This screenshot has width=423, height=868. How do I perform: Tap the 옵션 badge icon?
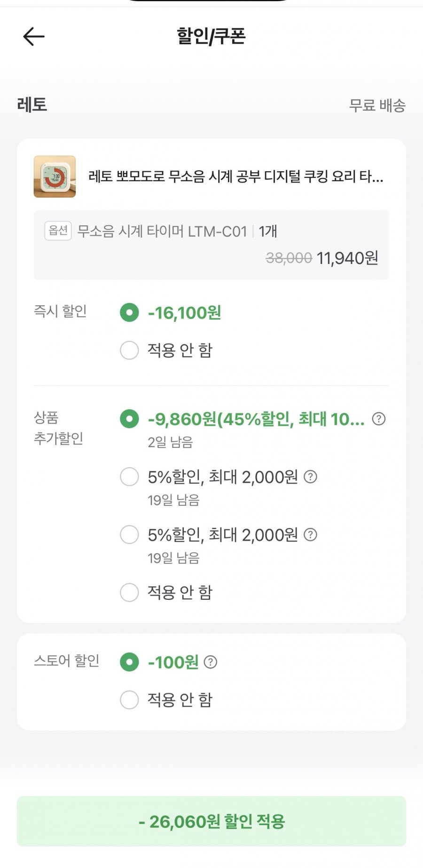pos(58,231)
